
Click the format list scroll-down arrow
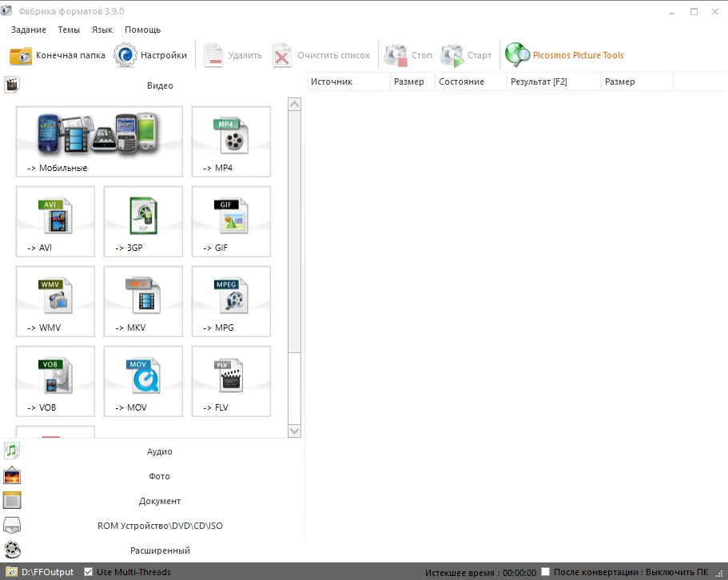294,431
